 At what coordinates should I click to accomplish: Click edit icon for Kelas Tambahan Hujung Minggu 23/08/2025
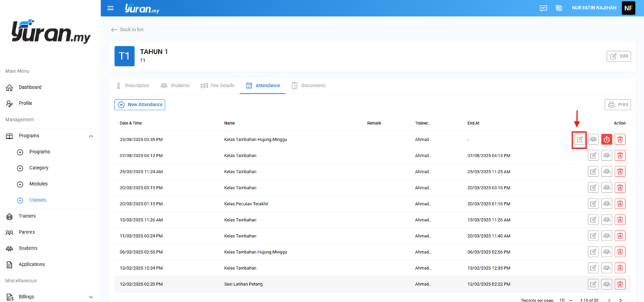click(x=580, y=140)
